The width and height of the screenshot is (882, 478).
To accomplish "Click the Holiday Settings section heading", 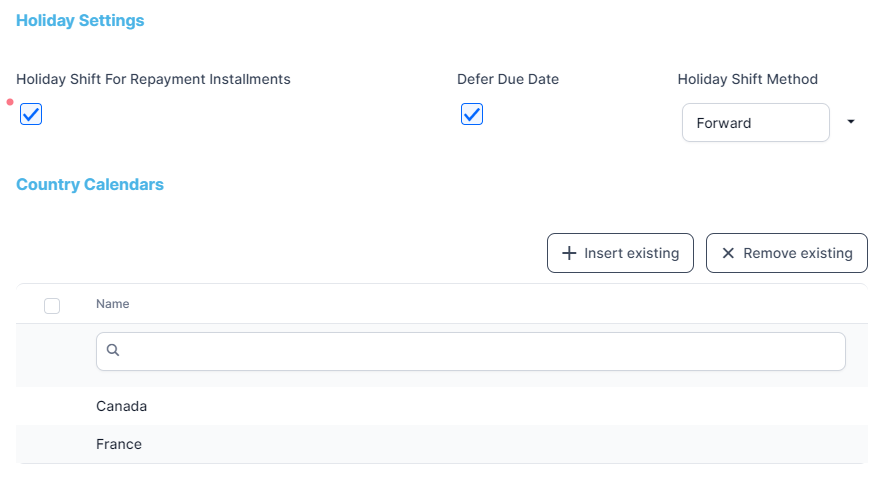I will 80,20.
